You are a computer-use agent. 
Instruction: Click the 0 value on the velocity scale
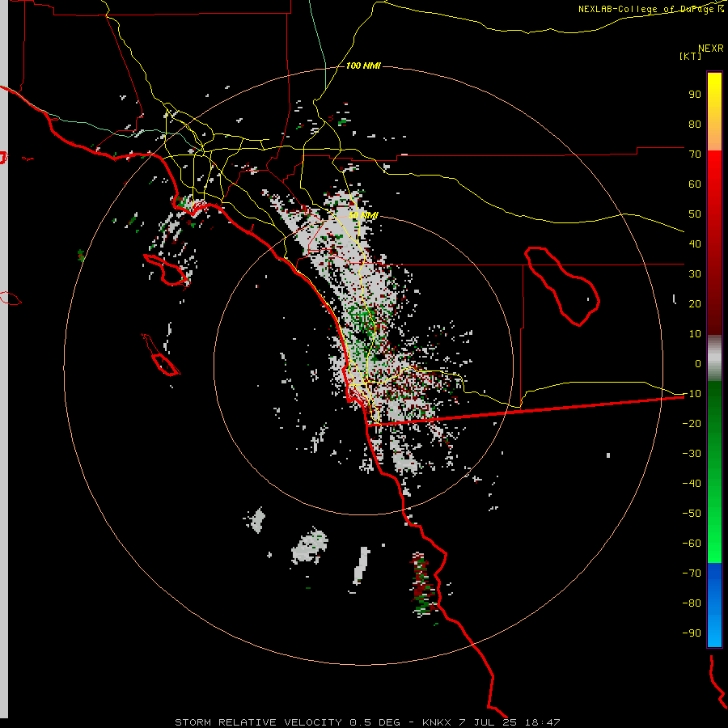(698, 363)
